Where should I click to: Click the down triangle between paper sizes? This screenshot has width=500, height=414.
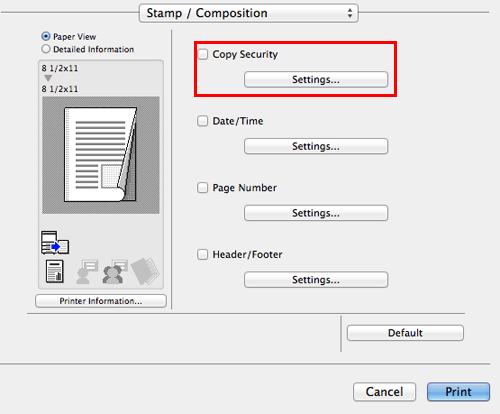tap(48, 78)
